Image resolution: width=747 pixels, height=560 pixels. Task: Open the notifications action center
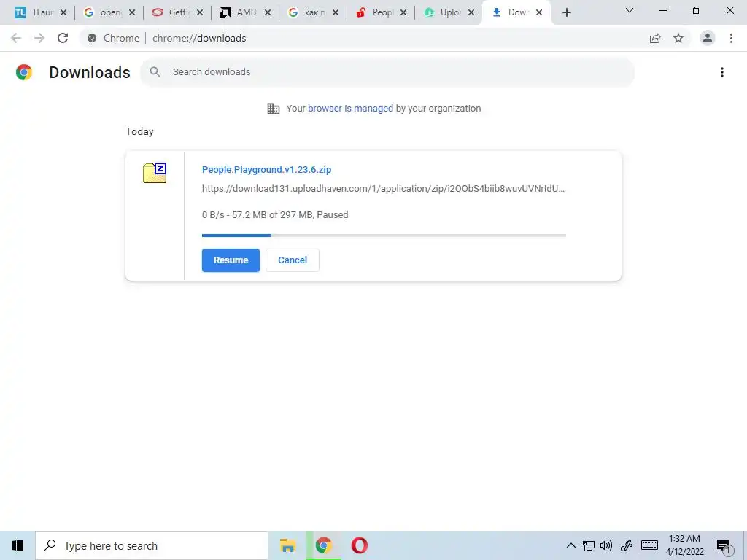[x=724, y=546]
